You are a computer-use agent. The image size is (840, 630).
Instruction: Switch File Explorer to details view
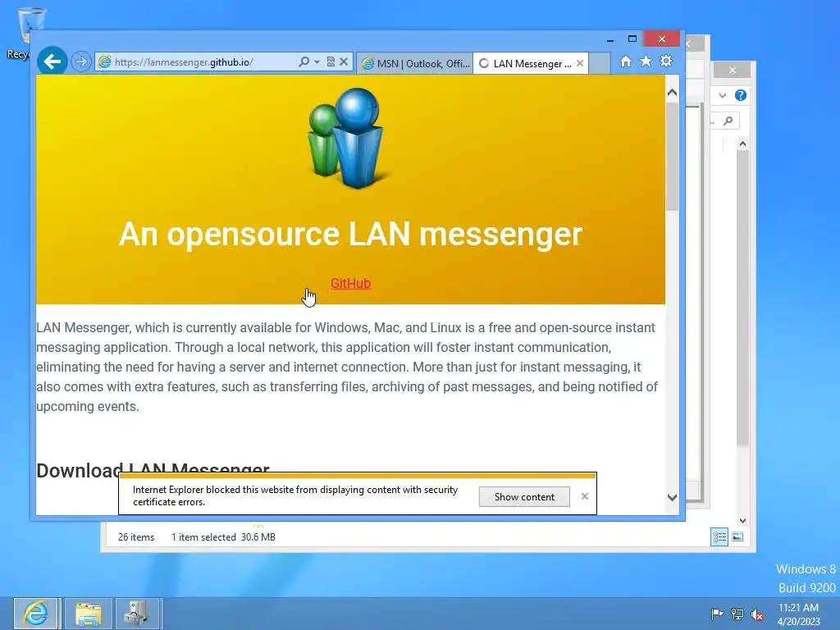coord(719,536)
